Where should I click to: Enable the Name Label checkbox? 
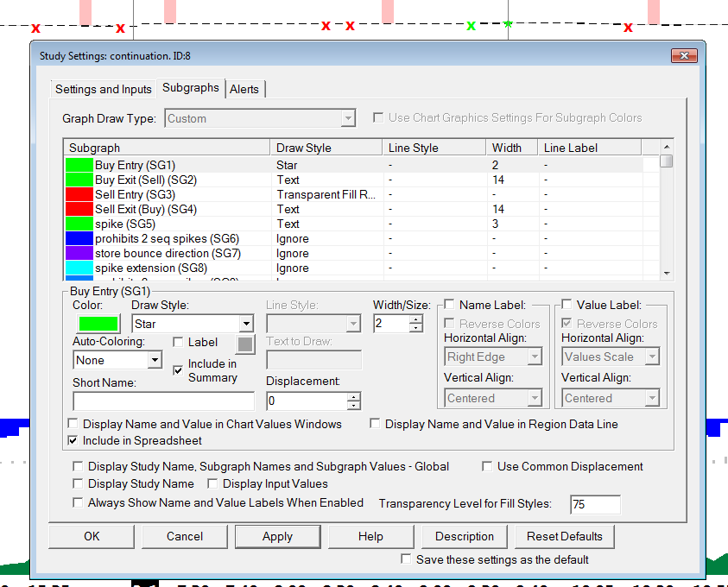pyautogui.click(x=449, y=305)
